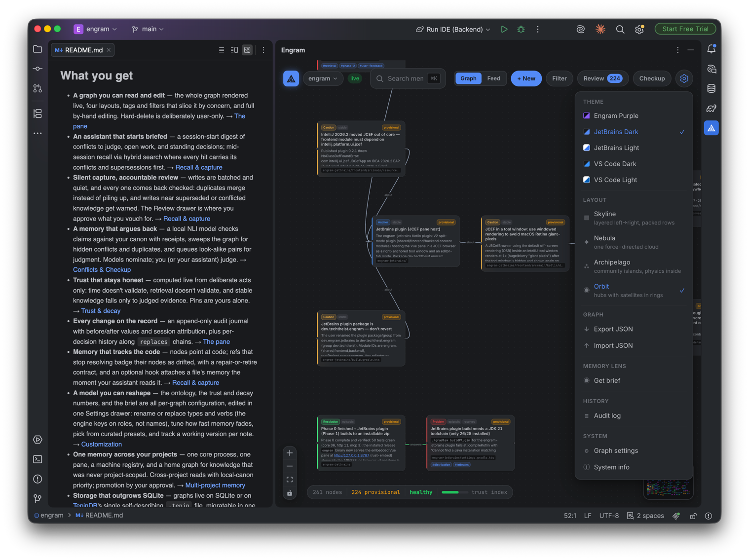The height and width of the screenshot is (560, 749).
Task: Toggle the Get brief memory lens
Action: point(634,380)
